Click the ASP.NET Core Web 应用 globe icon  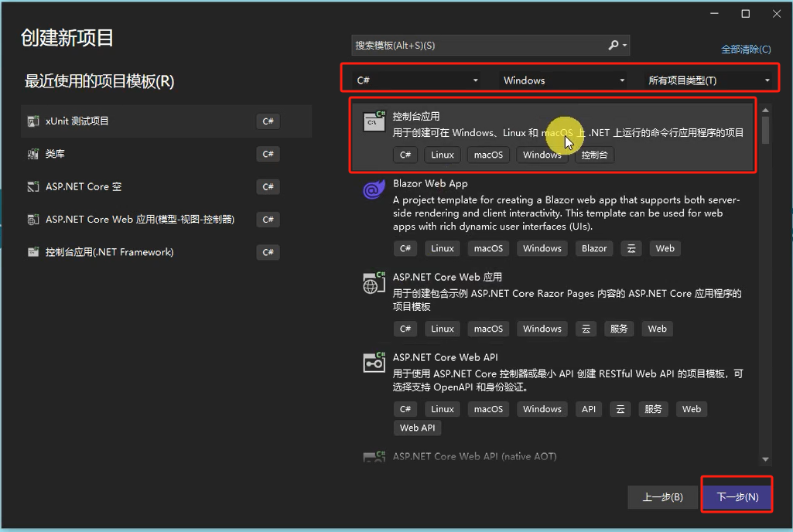pos(374,283)
